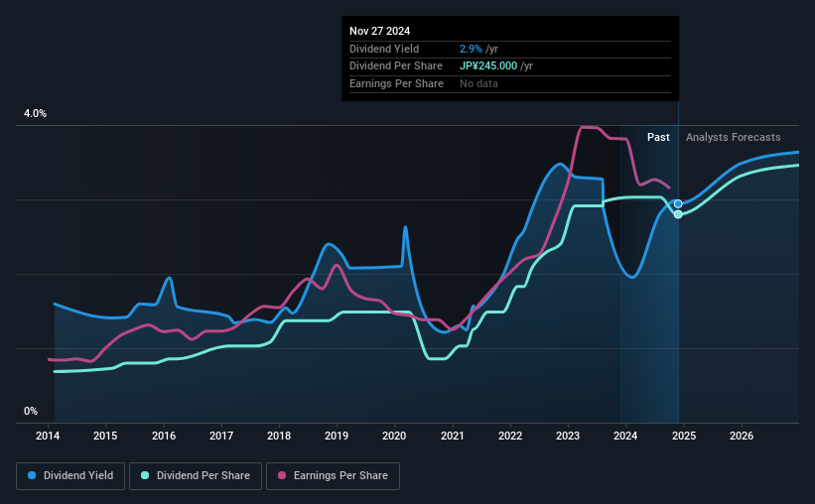
Task: Click the 4.0% y-axis label
Action: [36, 113]
